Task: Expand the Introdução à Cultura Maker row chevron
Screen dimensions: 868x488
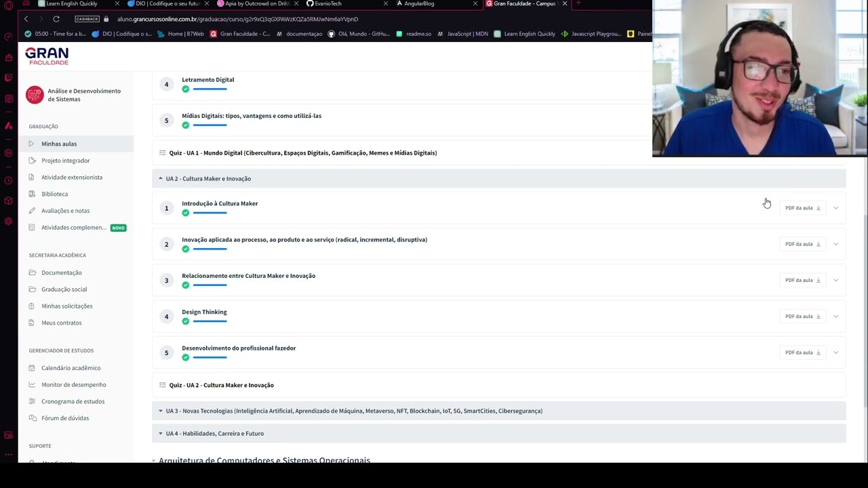Action: [x=835, y=208]
